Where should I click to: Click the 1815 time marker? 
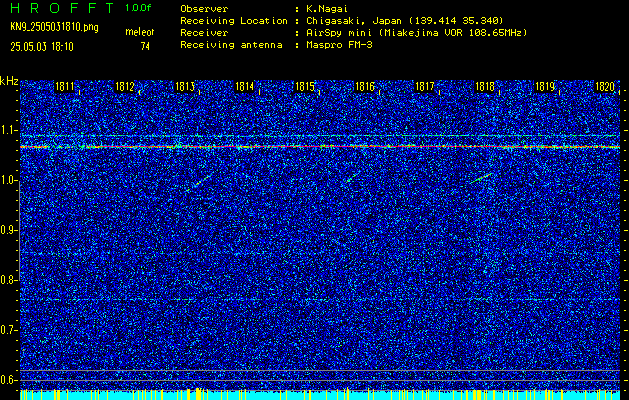point(305,87)
